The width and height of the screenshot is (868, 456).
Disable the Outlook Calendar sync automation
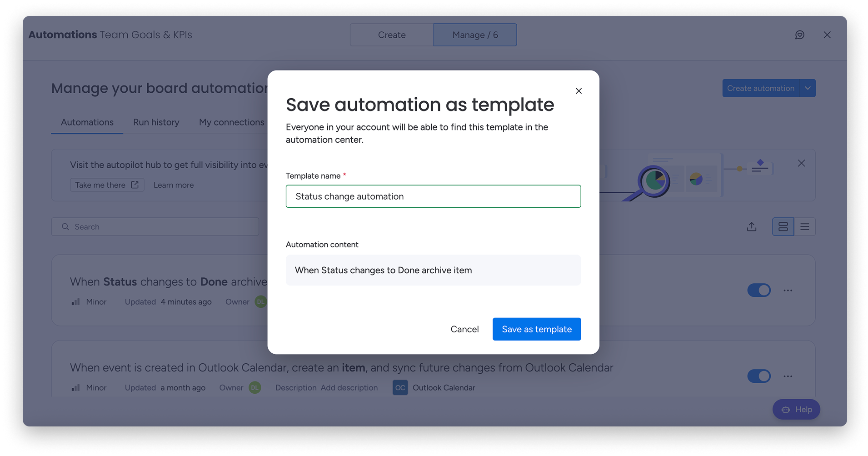coord(759,376)
